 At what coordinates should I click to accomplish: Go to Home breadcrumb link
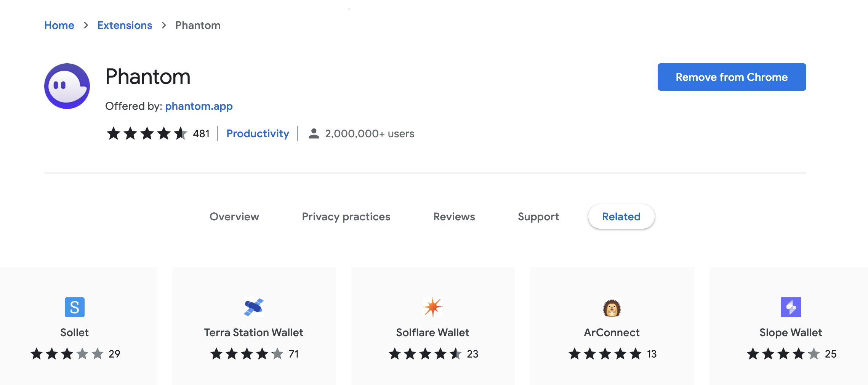coord(59,25)
